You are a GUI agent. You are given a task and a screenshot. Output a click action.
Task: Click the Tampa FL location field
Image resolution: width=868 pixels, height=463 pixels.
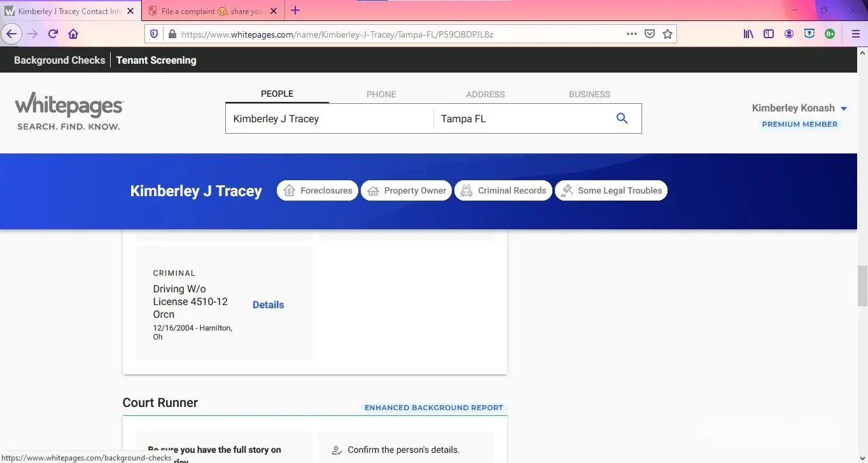522,118
